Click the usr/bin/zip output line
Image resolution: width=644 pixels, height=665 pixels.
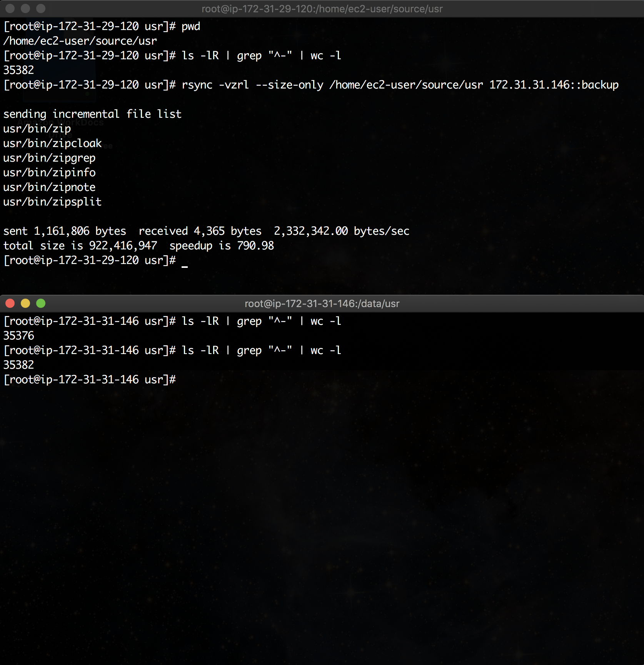37,129
